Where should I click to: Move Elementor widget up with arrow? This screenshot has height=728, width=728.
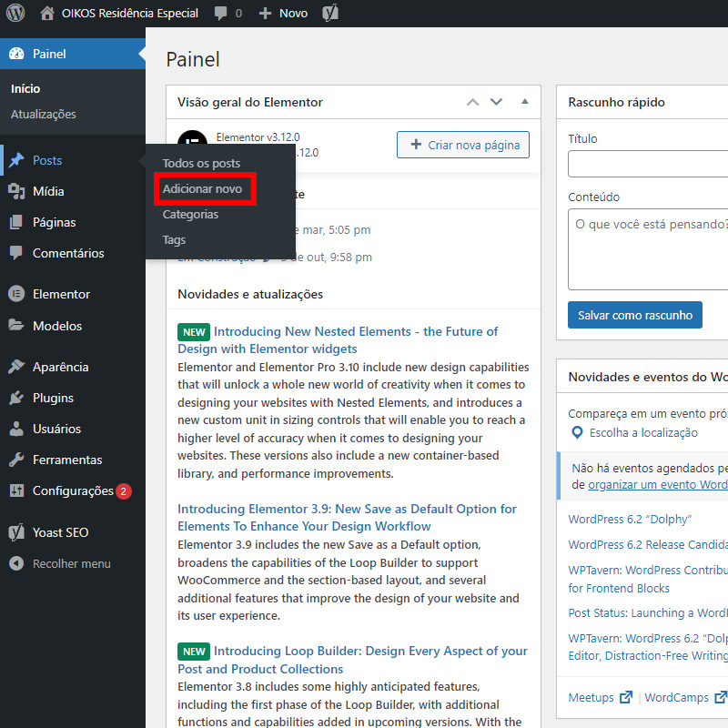pyautogui.click(x=472, y=102)
